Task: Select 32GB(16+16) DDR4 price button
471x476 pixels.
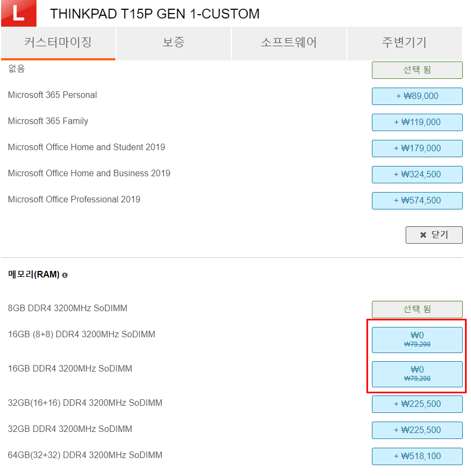Action: tap(417, 404)
